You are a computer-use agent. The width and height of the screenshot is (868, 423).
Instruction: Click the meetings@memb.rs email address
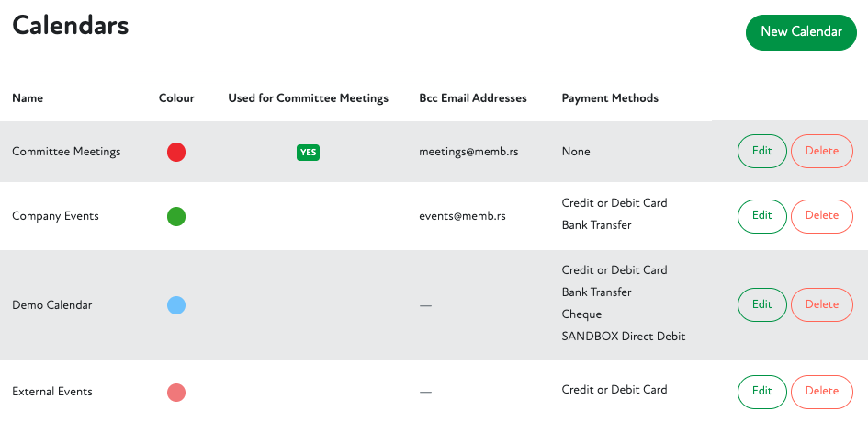point(468,152)
